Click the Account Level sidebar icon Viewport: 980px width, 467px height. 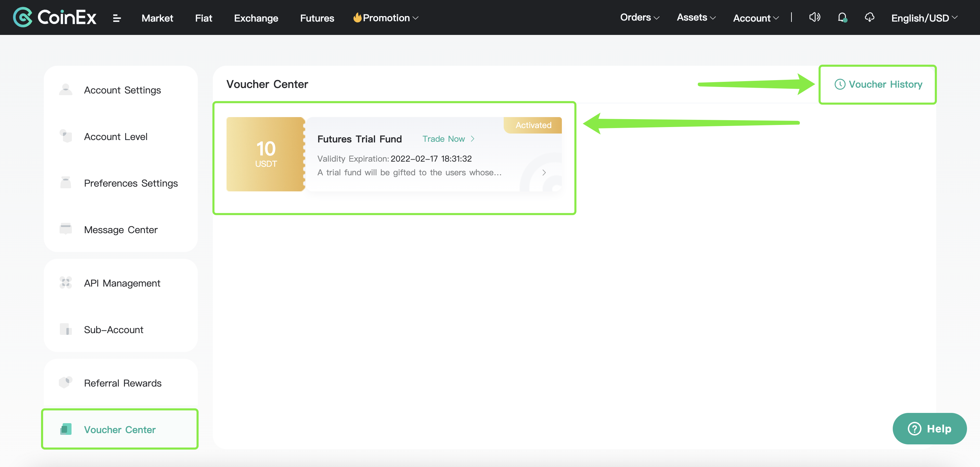66,136
